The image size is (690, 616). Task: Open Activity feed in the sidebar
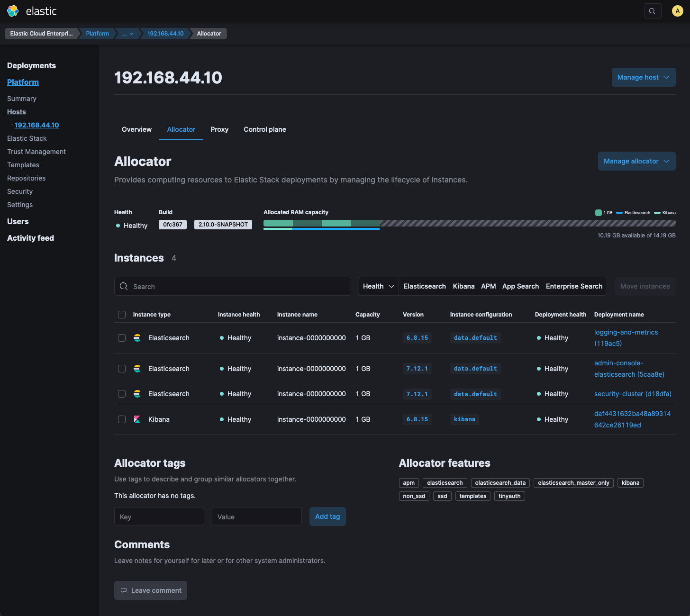coord(30,238)
